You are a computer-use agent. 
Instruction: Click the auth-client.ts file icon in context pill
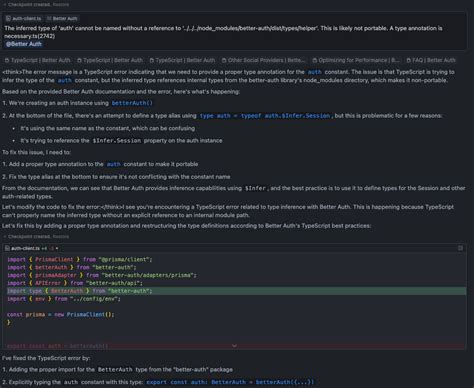(x=8, y=19)
